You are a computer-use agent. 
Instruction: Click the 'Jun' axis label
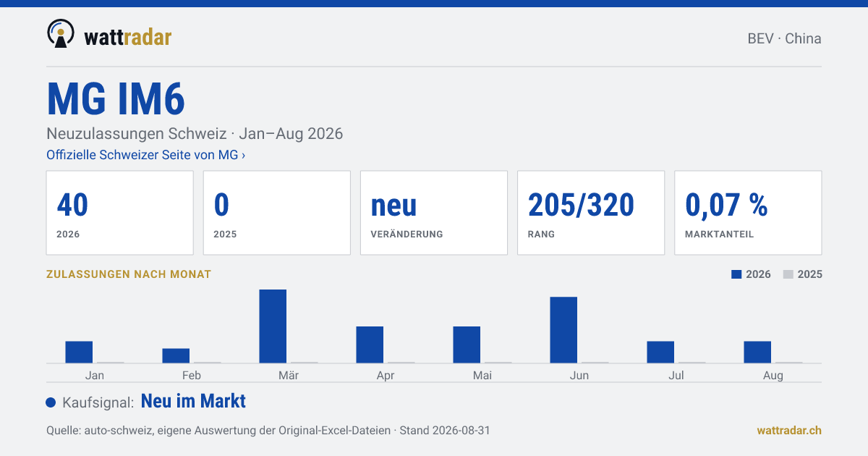(x=579, y=375)
